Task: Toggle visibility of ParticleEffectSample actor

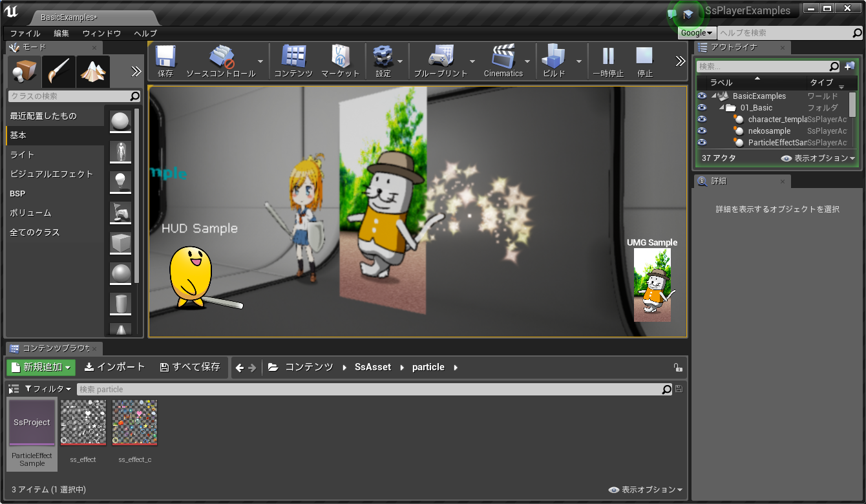Action: pyautogui.click(x=702, y=142)
